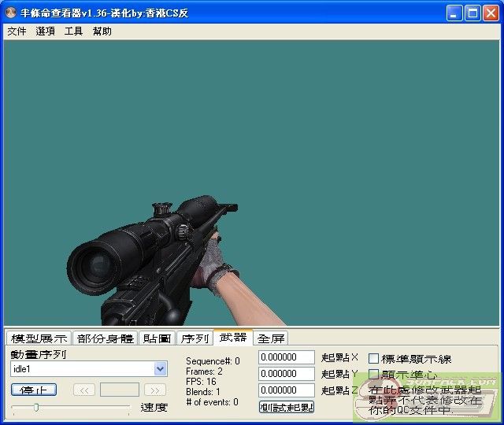Click the 動畫序列 label
Viewport: 504px width, 425px height.
(x=39, y=354)
